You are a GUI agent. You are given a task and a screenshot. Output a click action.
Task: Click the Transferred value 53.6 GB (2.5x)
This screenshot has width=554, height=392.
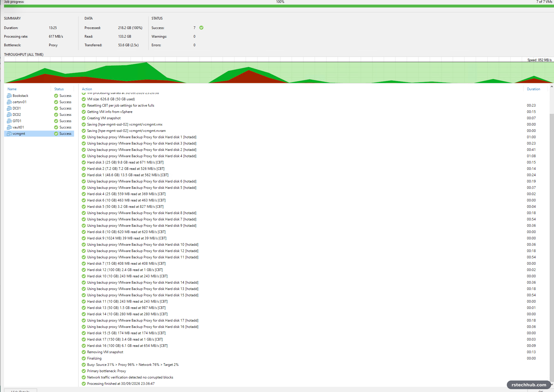coord(128,45)
